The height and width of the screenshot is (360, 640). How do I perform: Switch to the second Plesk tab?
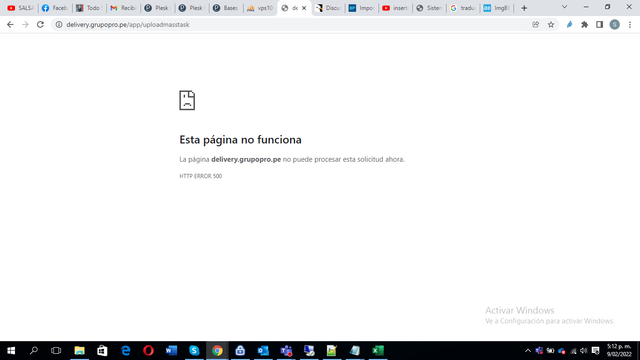tap(191, 8)
